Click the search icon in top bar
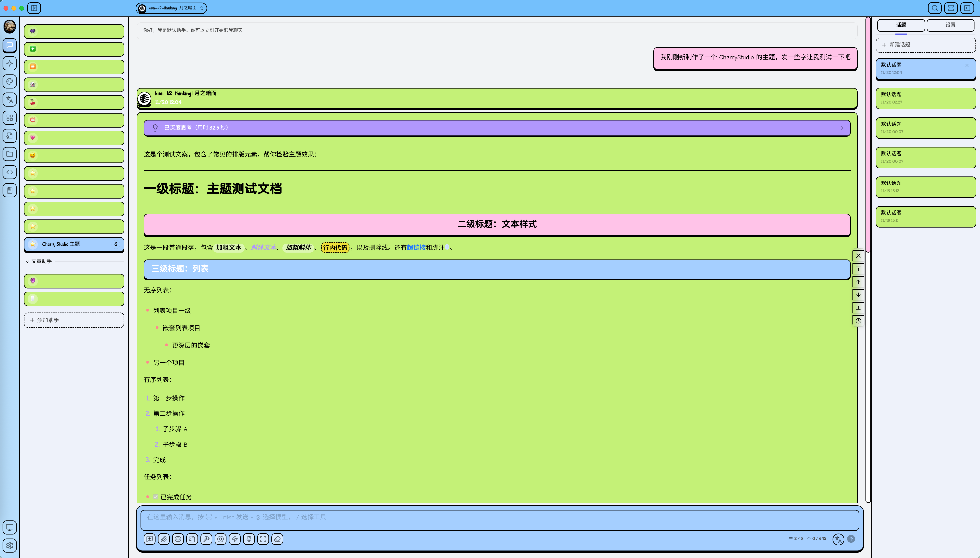This screenshot has width=980, height=558. (x=935, y=8)
